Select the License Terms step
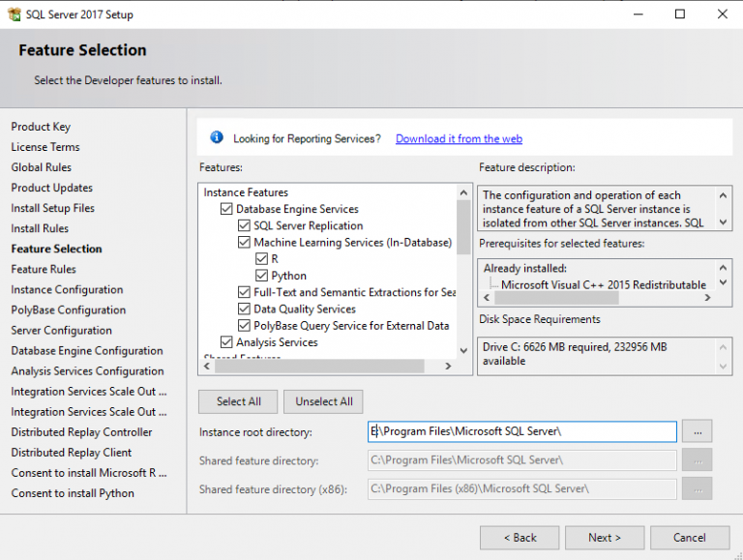The image size is (743, 560). 45,147
